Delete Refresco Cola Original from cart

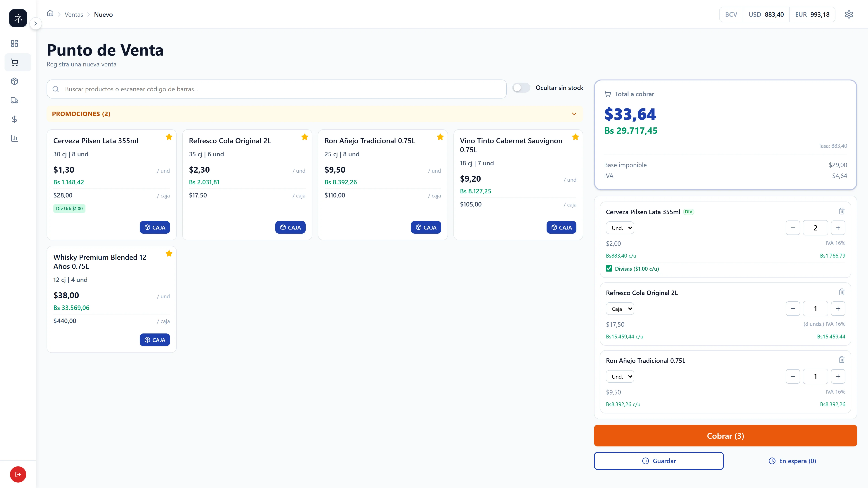pos(841,292)
